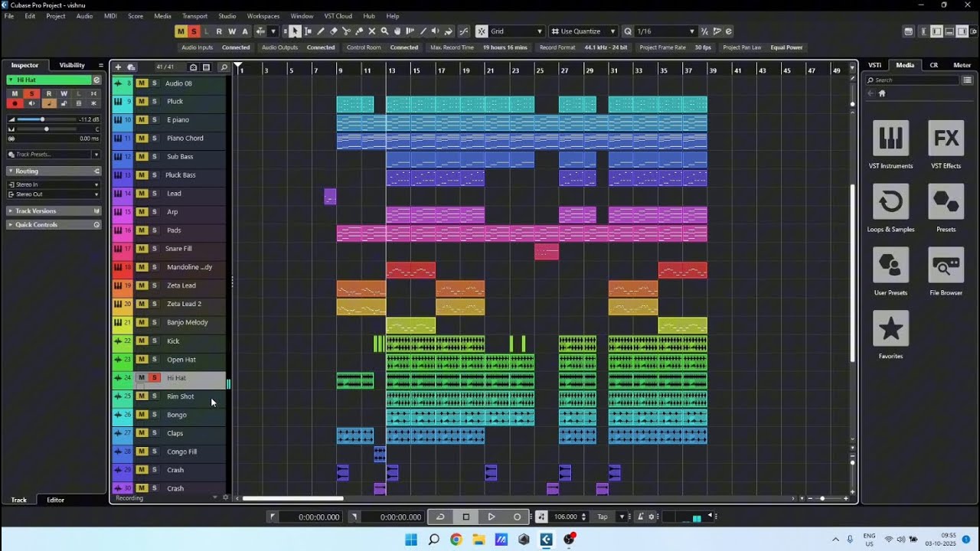The image size is (980, 551).
Task: Expand the Quick Controls inspector section
Action: pos(54,224)
